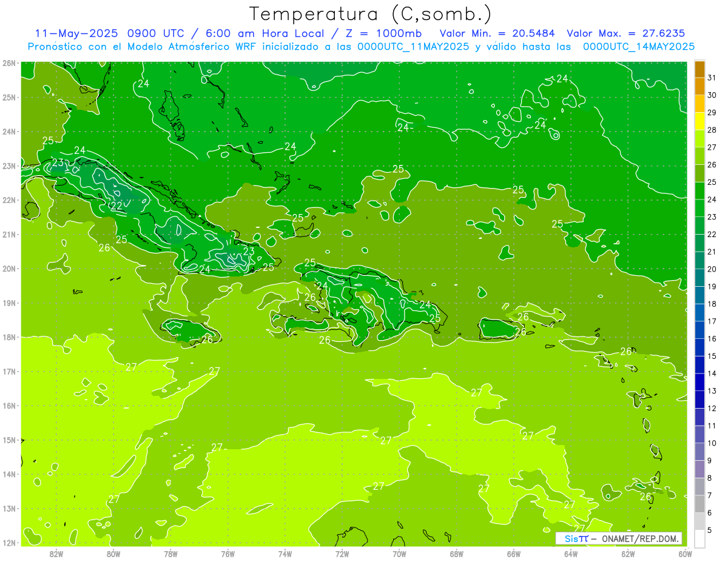Click the "16N" latitude axis label

[x=8, y=406]
